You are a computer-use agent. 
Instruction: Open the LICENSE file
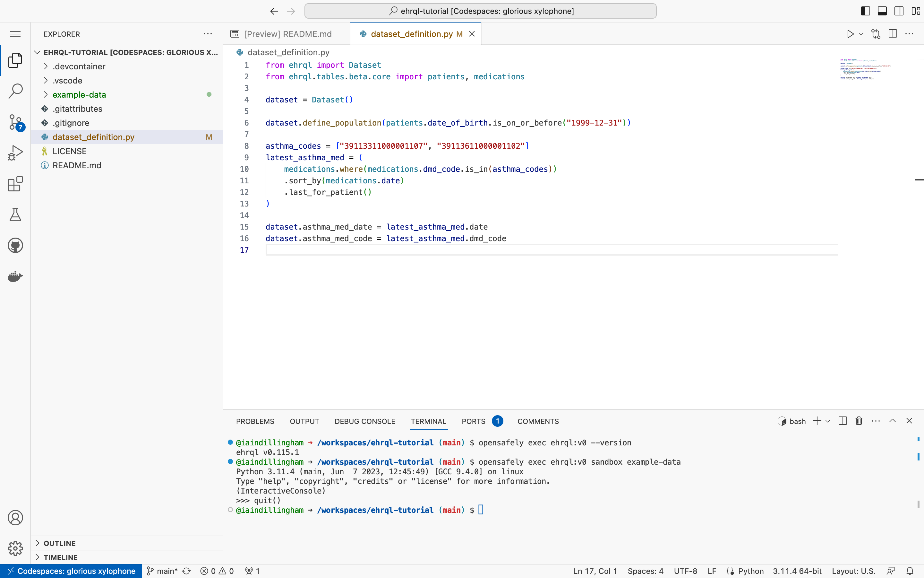(x=126, y=151)
